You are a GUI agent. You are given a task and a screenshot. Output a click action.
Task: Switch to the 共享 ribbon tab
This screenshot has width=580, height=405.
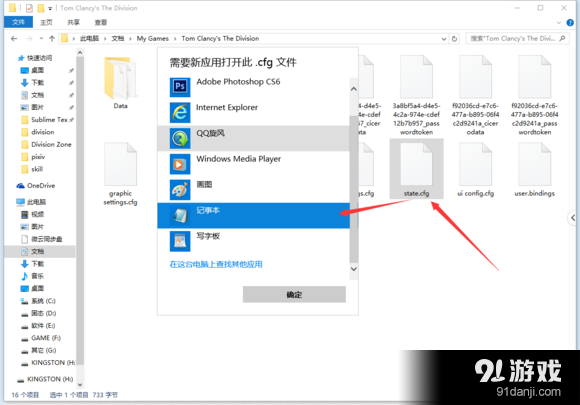tap(73, 23)
